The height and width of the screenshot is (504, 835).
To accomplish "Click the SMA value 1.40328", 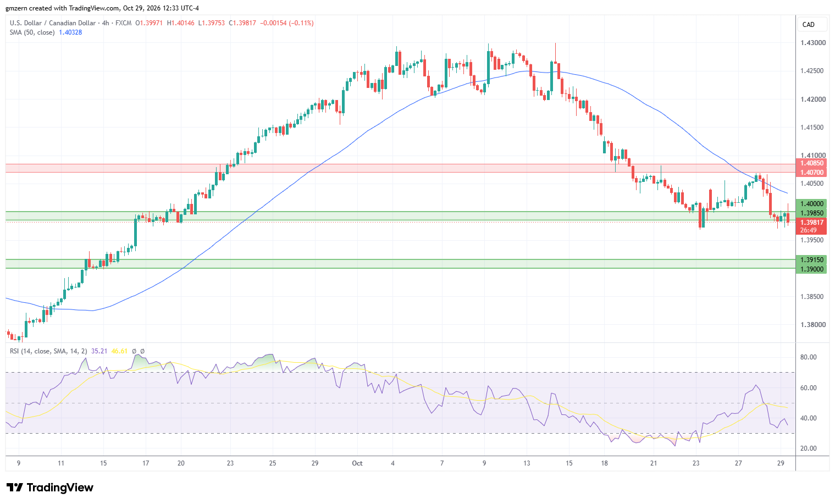I will (x=70, y=32).
